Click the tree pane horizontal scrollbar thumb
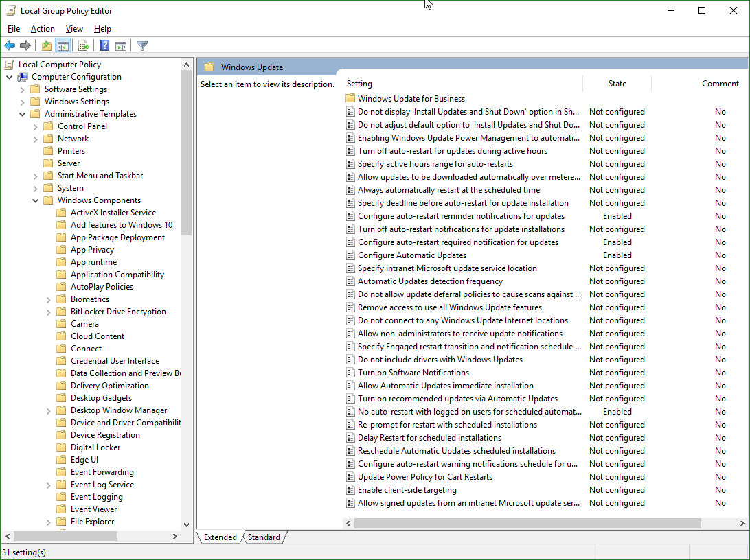 pos(65,536)
